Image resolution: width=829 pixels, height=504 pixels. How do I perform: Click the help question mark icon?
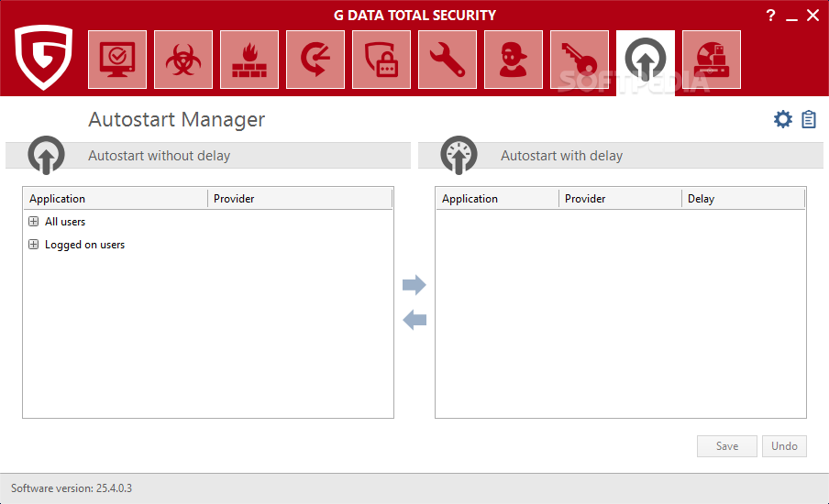pos(770,16)
